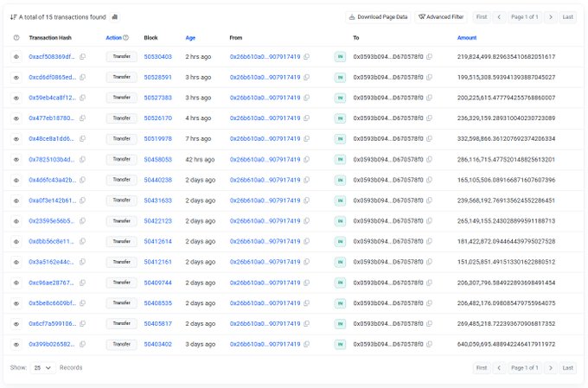This screenshot has width=588, height=388.
Task: Copy transaction hash 0xcd6df0865ed
Action: coord(82,77)
